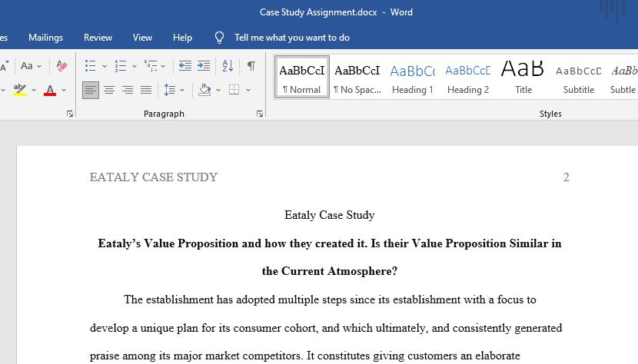Viewport: 638px width, 364px height.
Task: Apply the Title style
Action: pyautogui.click(x=523, y=77)
